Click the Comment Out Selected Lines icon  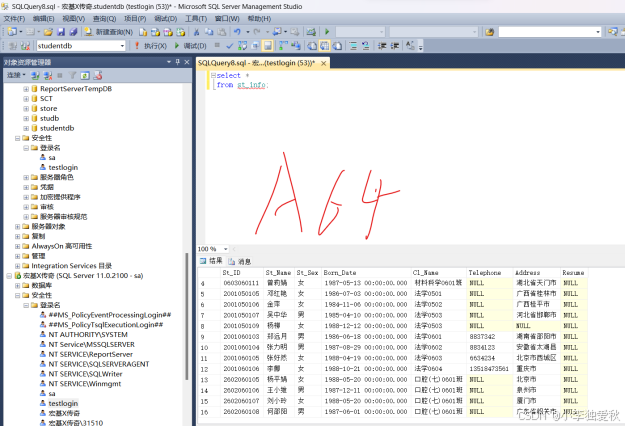coord(353,46)
